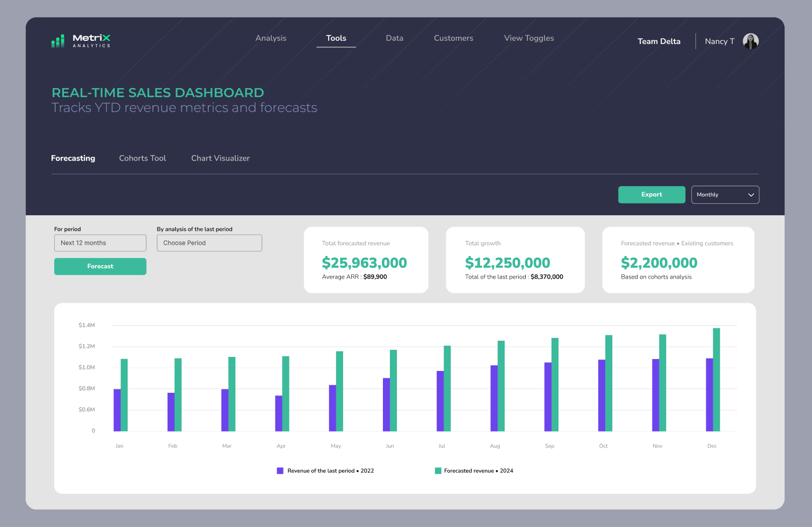Open the Chart Visualizer tab
812x527 pixels.
coord(220,158)
